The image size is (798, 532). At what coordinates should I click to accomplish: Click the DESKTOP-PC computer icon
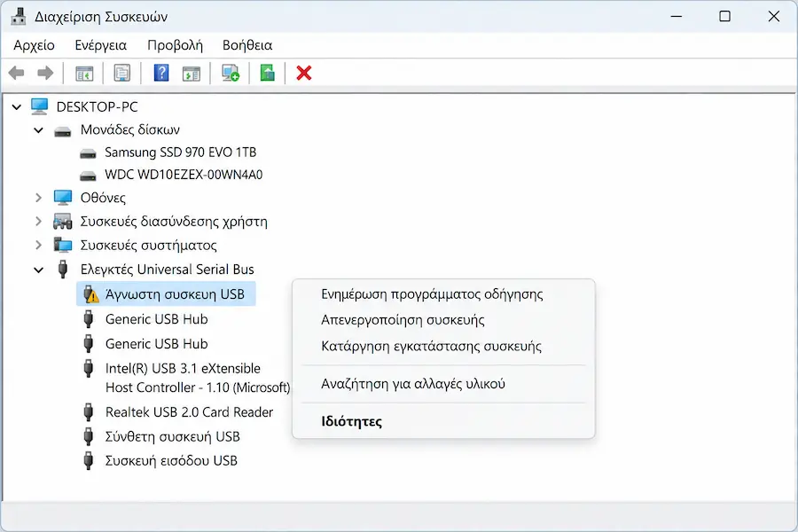tap(39, 106)
